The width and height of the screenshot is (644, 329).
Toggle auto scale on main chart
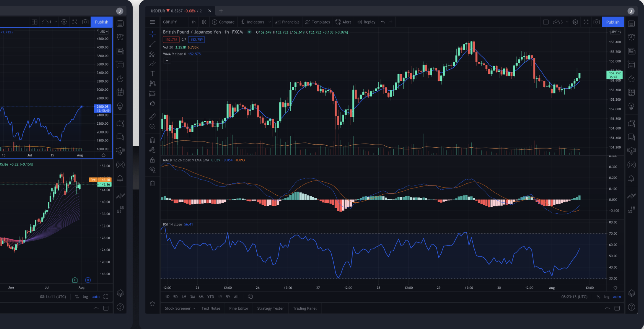click(617, 297)
